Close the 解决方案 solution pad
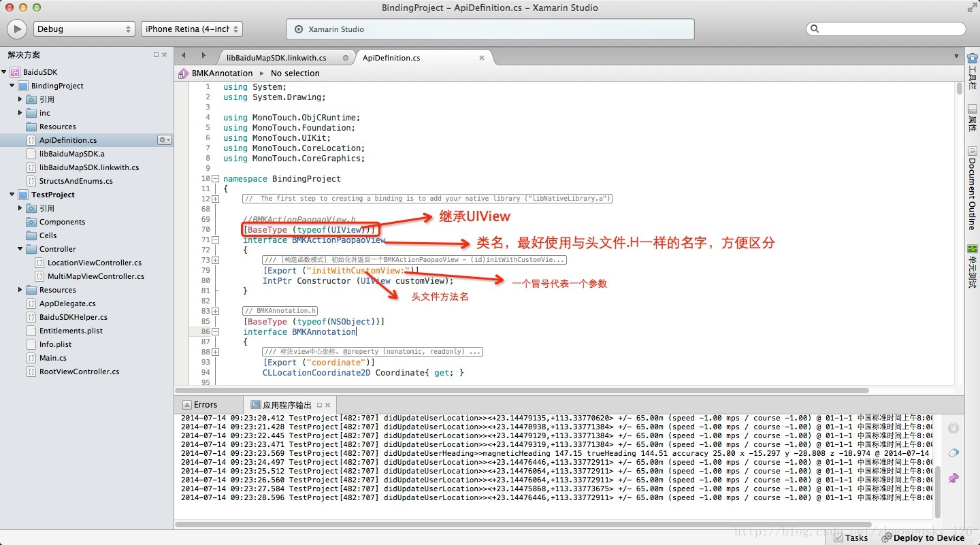 click(x=164, y=54)
